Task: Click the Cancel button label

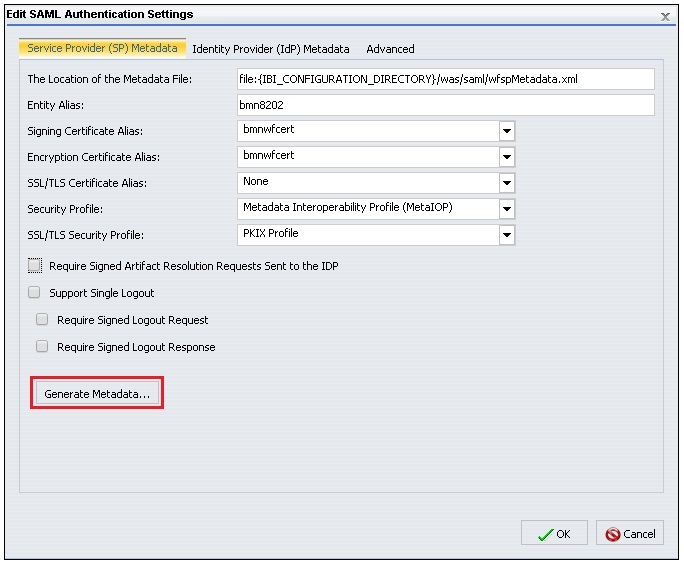Action: tap(639, 534)
